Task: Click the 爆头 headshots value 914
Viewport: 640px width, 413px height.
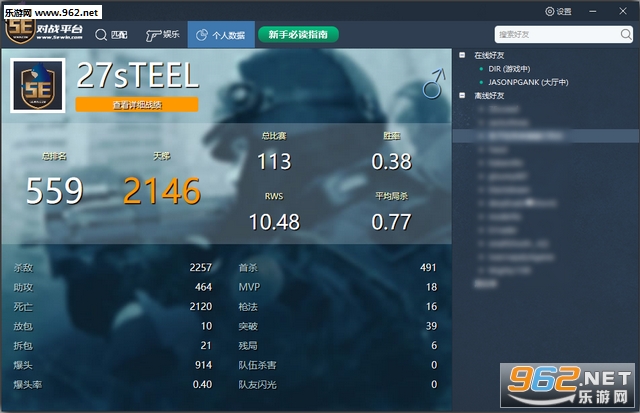Action: (x=203, y=365)
